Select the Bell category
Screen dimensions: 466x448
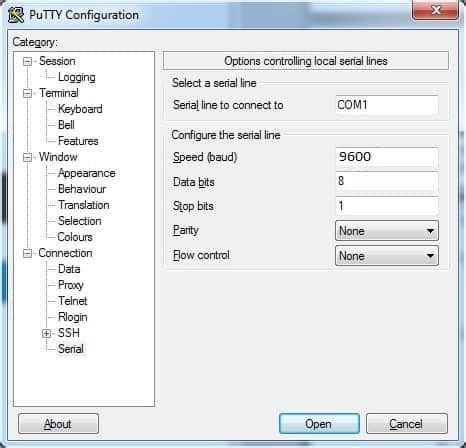click(x=66, y=125)
